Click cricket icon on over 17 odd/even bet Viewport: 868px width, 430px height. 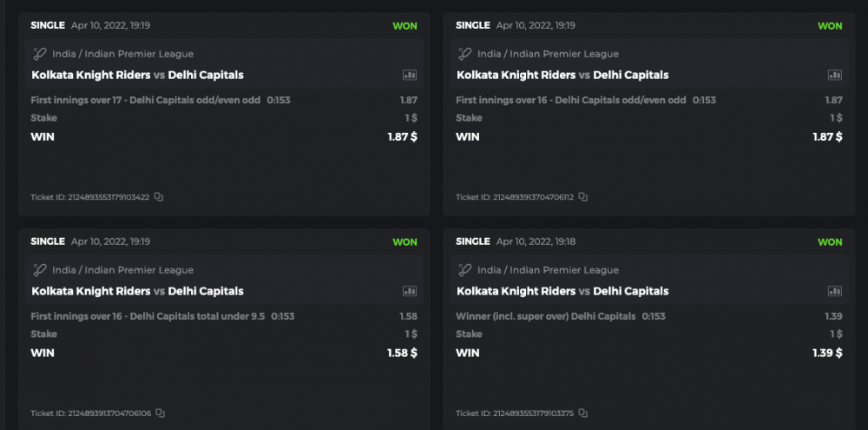(x=39, y=54)
